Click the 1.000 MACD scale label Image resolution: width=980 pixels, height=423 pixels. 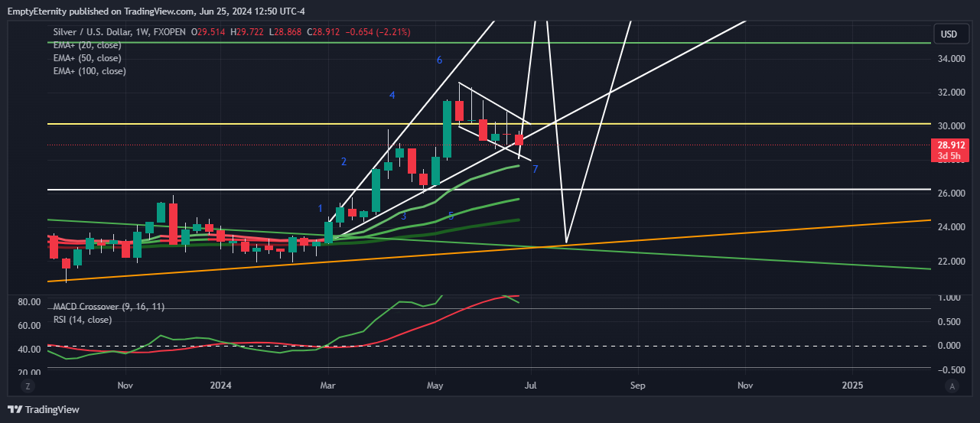[x=950, y=298]
